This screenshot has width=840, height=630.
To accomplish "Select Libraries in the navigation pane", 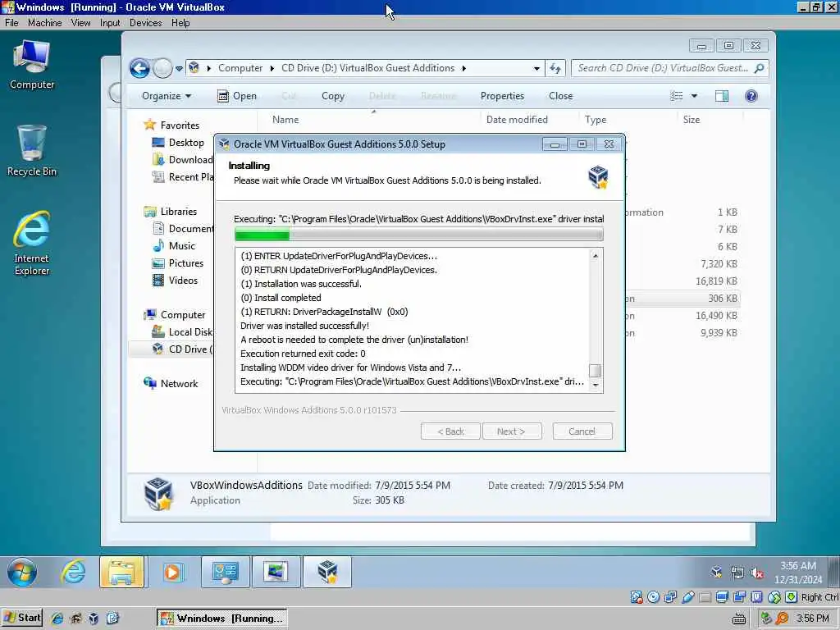I will click(171, 211).
